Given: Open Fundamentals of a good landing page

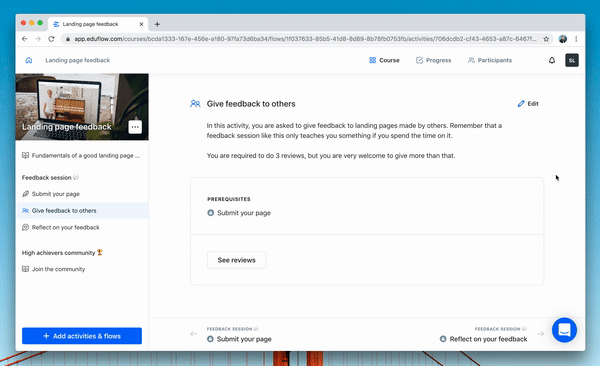Looking at the screenshot, I should pyautogui.click(x=82, y=155).
